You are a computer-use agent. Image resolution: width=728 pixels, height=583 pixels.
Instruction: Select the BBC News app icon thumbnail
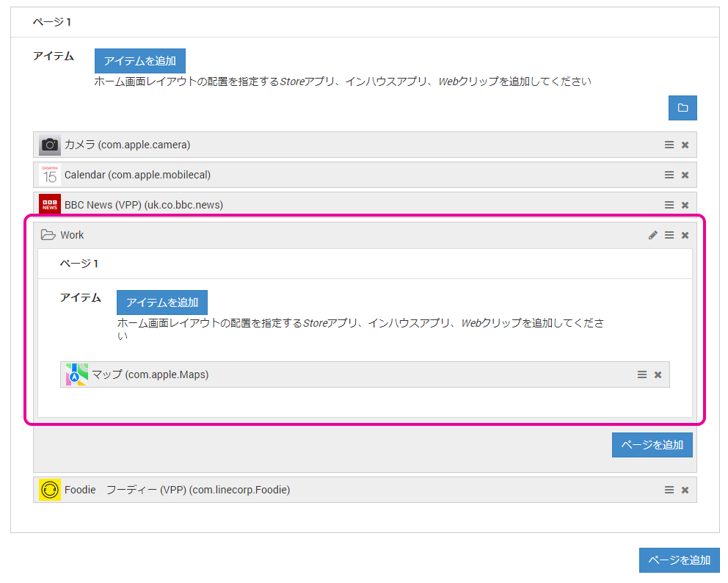[50, 205]
